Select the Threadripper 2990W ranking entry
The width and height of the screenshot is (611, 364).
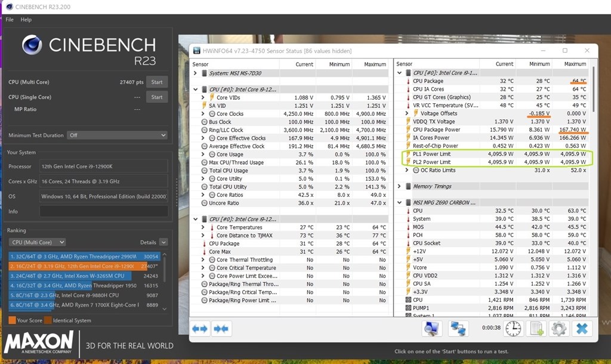84,257
